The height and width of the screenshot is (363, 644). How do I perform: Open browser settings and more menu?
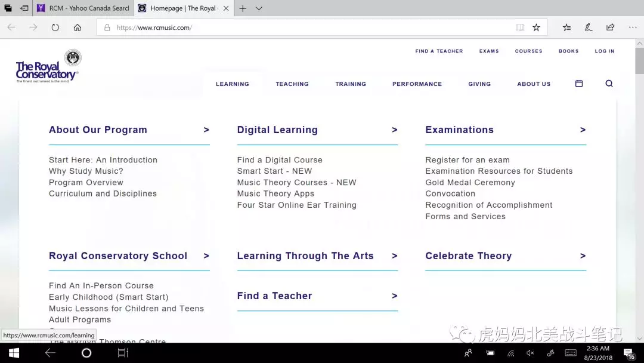click(633, 27)
